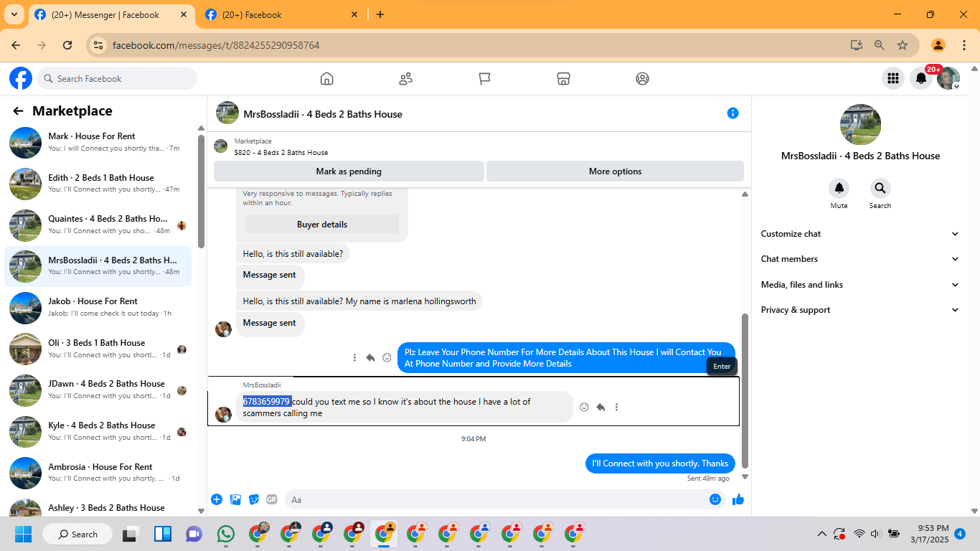Reply to the phone number message
This screenshot has height=551, width=980.
pyautogui.click(x=600, y=408)
